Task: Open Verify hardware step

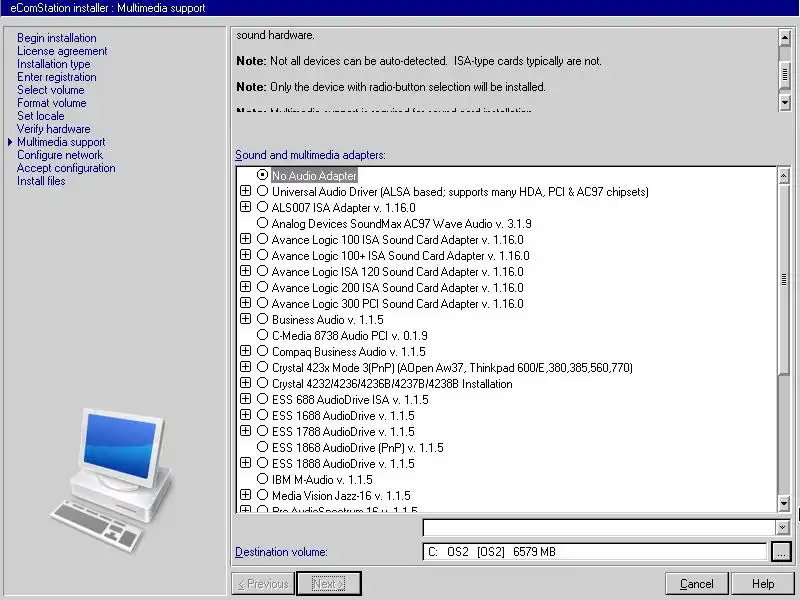Action: (x=54, y=129)
